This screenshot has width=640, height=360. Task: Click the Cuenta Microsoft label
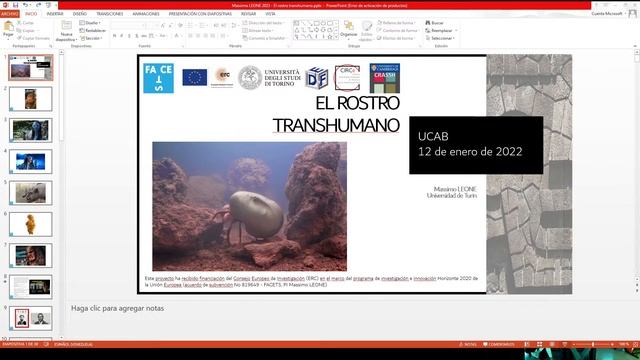tap(607, 14)
